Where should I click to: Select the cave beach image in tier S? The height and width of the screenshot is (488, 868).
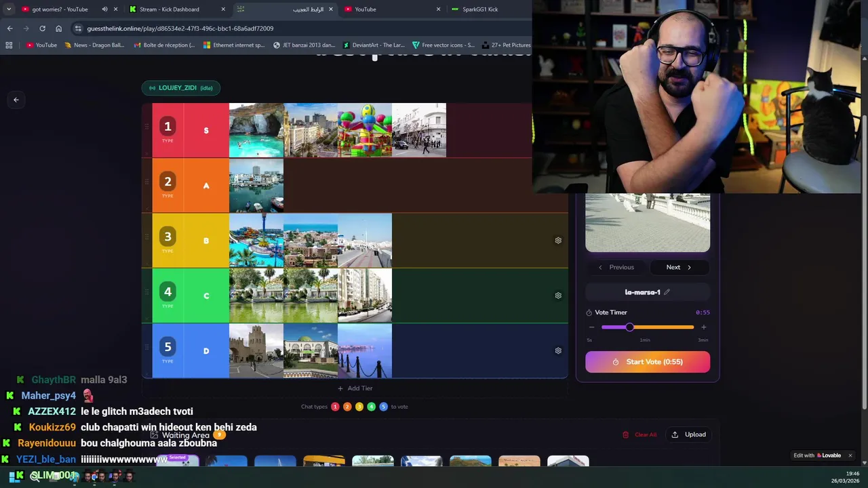tap(256, 130)
